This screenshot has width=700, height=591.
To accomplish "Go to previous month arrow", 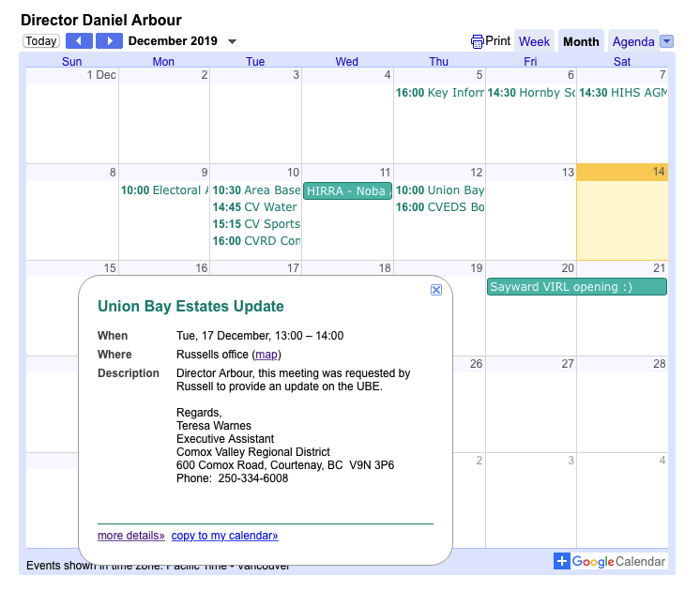I will 79,41.
